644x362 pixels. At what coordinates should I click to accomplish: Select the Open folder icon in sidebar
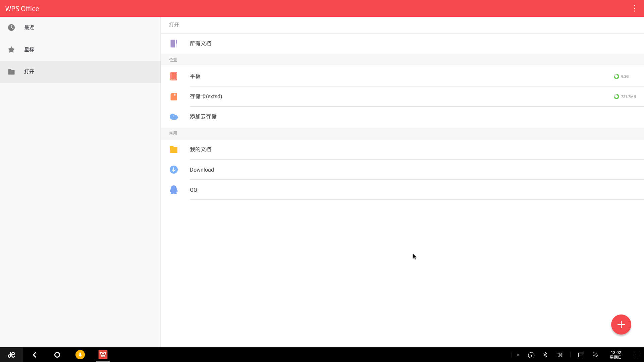click(11, 72)
